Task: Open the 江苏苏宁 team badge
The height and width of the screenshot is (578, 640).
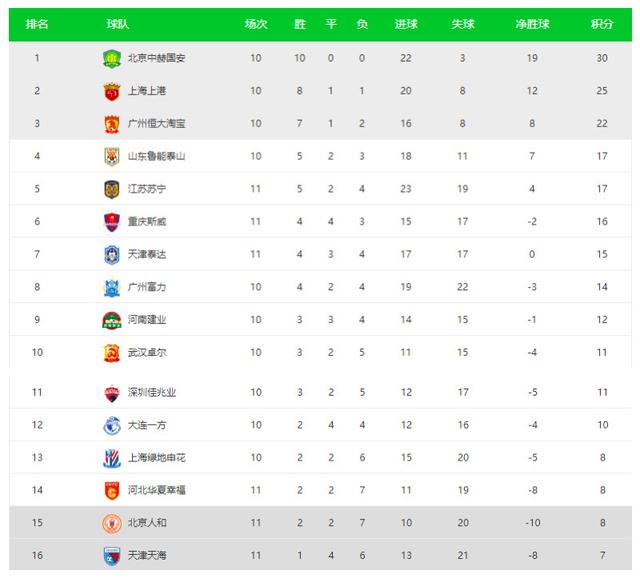Action: click(x=111, y=189)
